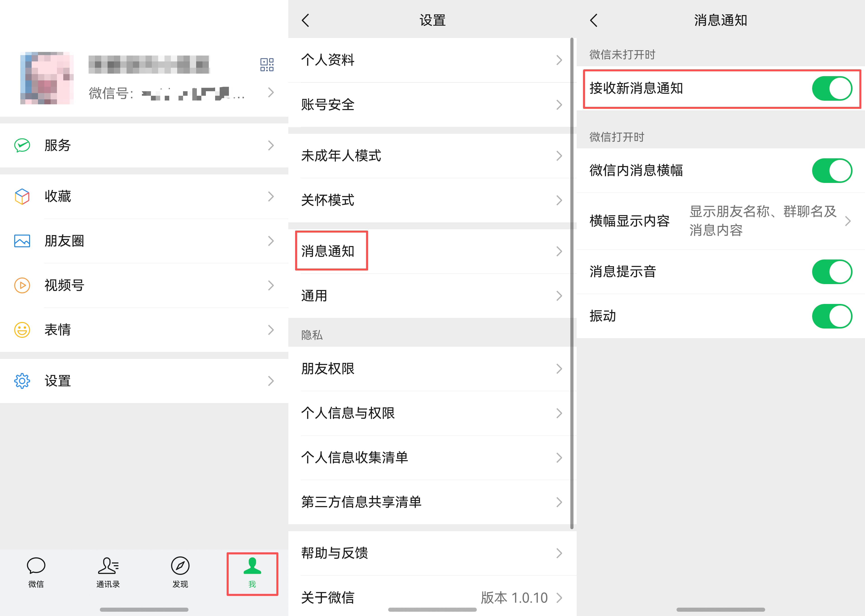Tap the Moments (朋友圈) picture icon
The image size is (865, 616).
pyautogui.click(x=22, y=241)
